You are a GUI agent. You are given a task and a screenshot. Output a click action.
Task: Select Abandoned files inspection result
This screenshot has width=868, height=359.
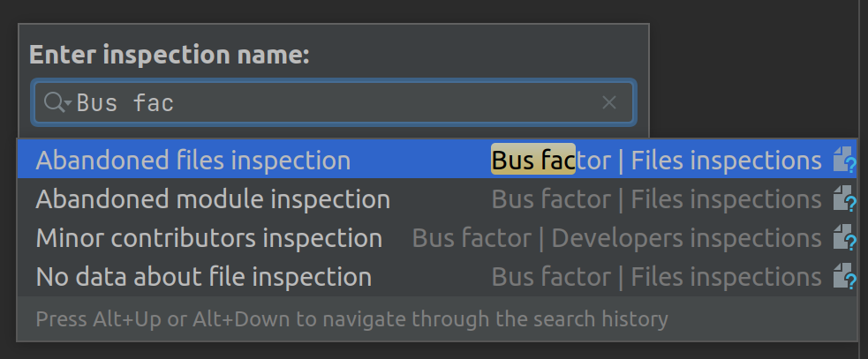tap(192, 161)
